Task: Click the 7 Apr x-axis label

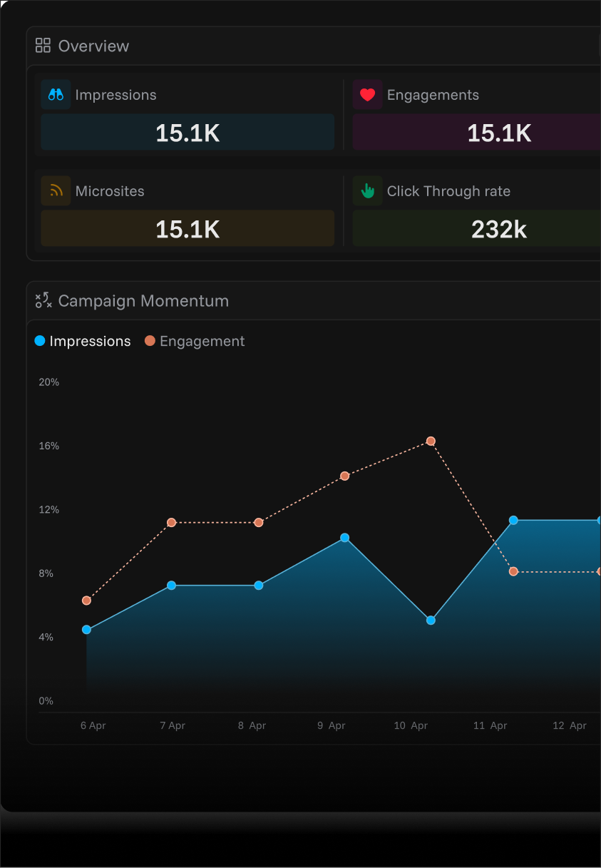Action: pos(173,725)
